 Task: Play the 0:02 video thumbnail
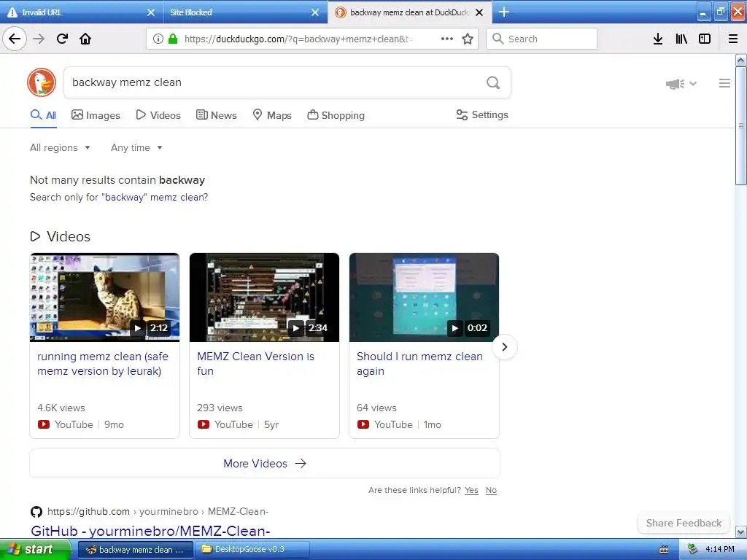tap(424, 297)
